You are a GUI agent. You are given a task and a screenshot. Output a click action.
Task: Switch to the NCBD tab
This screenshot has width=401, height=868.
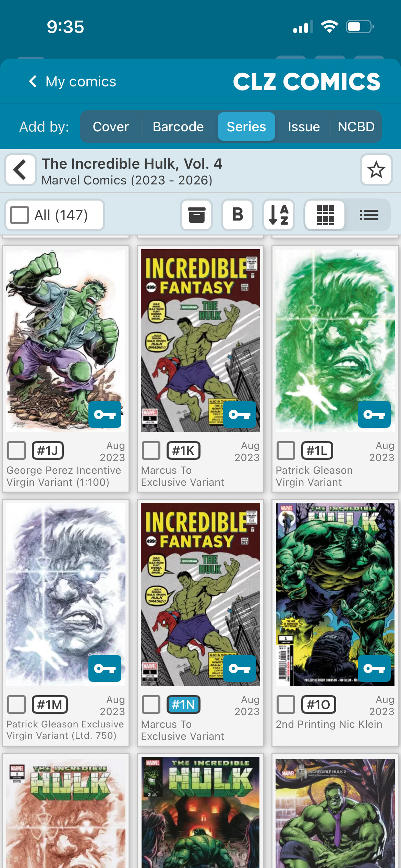(356, 126)
